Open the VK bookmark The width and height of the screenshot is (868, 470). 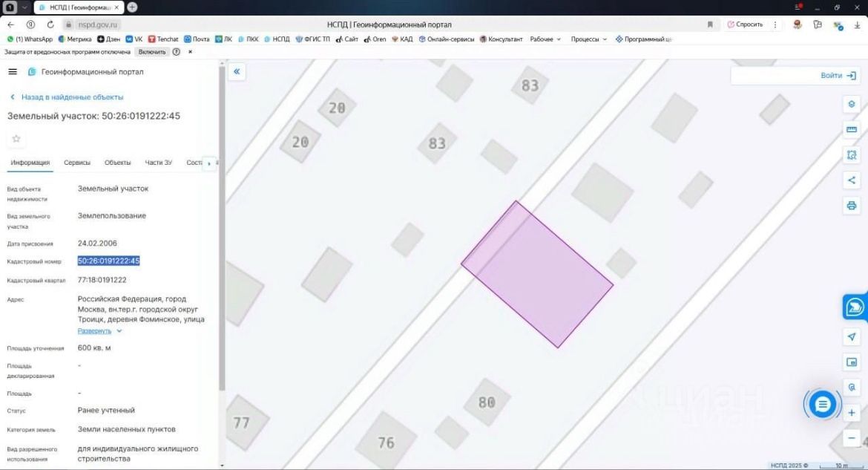click(x=134, y=39)
